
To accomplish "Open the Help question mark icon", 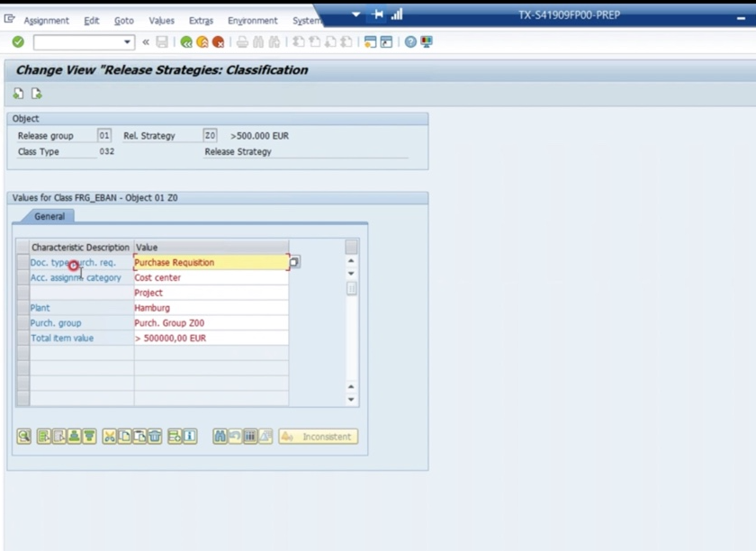I will click(x=410, y=42).
